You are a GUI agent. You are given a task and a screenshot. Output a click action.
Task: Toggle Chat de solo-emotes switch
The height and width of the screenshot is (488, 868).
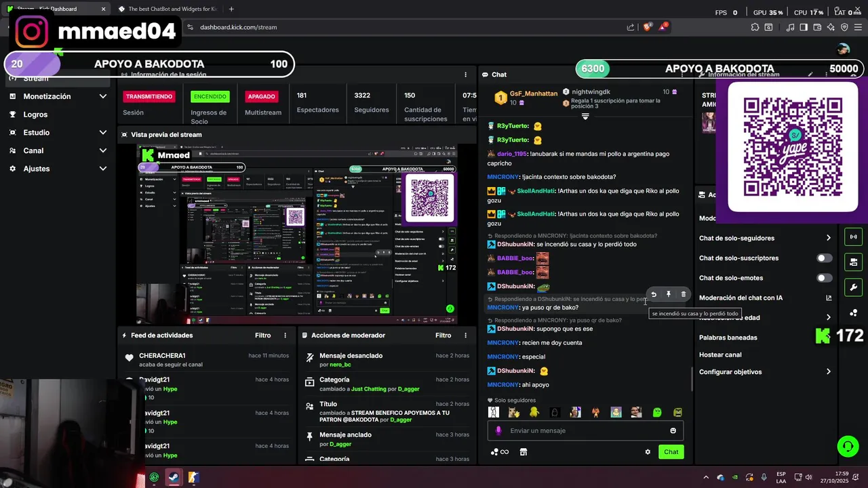coord(825,278)
